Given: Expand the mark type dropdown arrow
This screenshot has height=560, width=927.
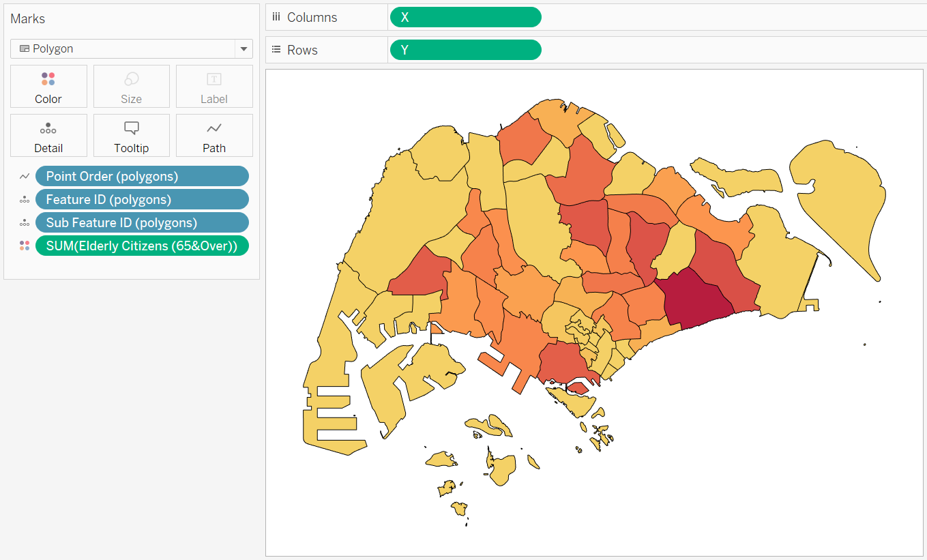Looking at the screenshot, I should click(x=244, y=49).
